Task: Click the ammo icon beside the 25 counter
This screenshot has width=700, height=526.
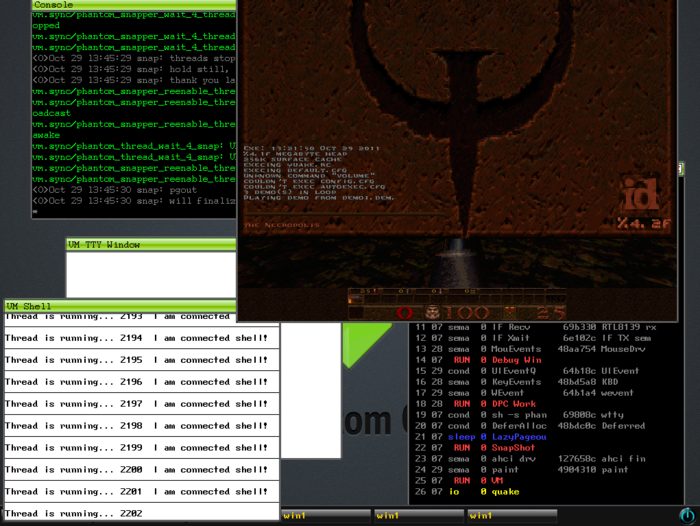Action: [x=509, y=312]
